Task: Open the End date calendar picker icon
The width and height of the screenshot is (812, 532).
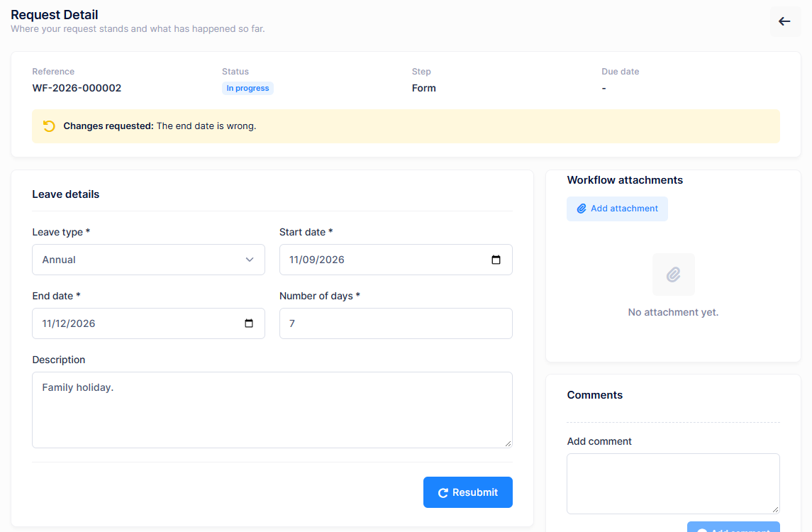Action: tap(249, 323)
